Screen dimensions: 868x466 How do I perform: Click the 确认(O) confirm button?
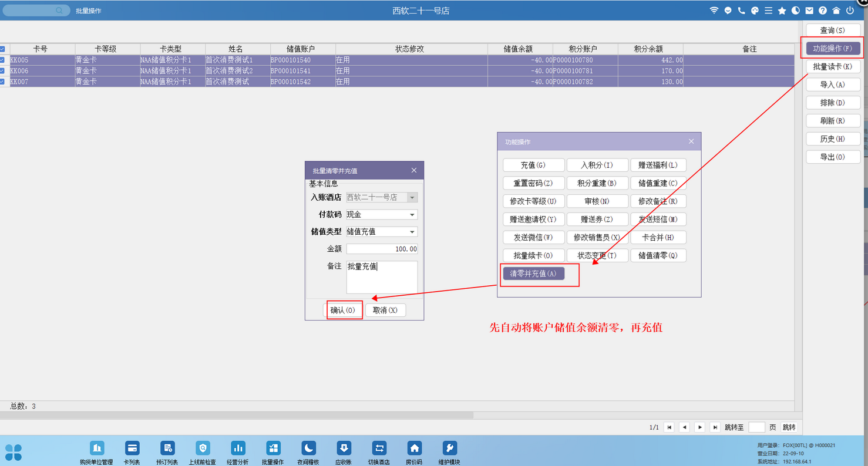click(x=342, y=310)
